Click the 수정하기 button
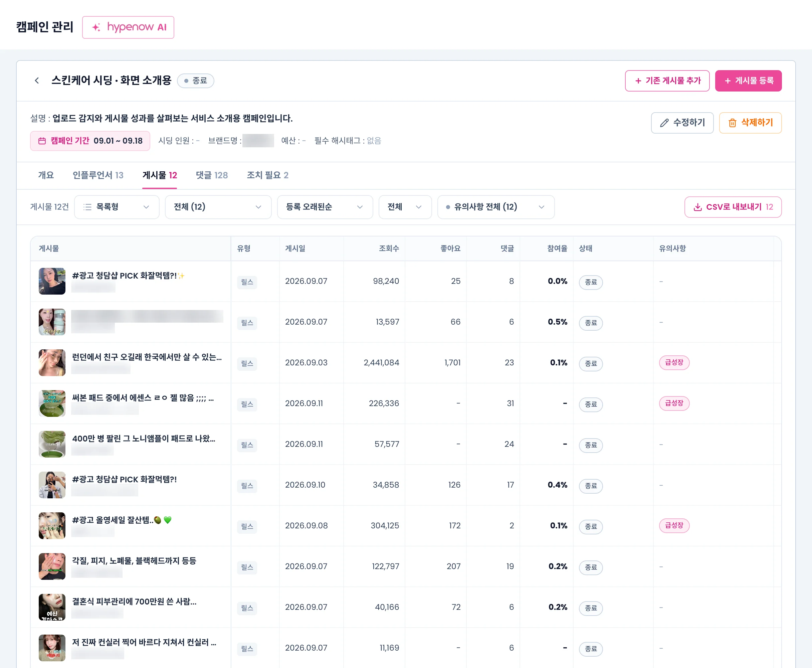Viewport: 812px width, 668px height. coord(682,123)
